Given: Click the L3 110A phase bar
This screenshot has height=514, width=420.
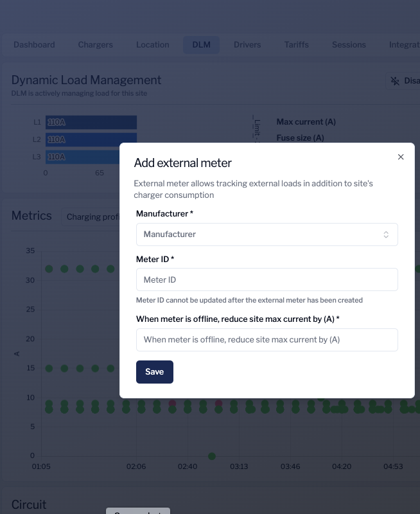Looking at the screenshot, I should (x=91, y=157).
